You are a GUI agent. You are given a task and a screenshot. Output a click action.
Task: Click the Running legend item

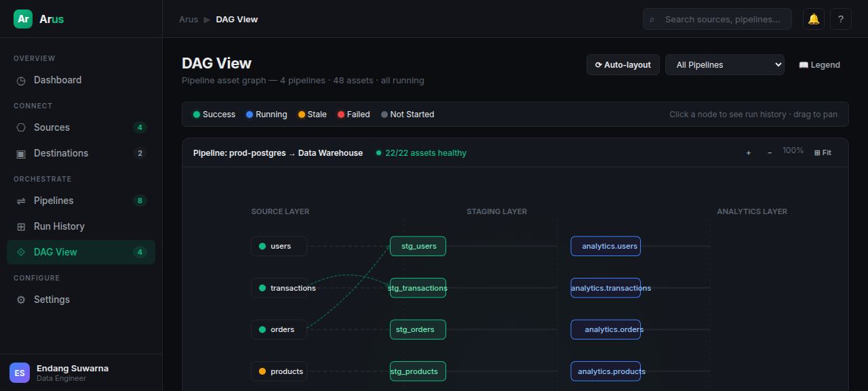click(267, 115)
